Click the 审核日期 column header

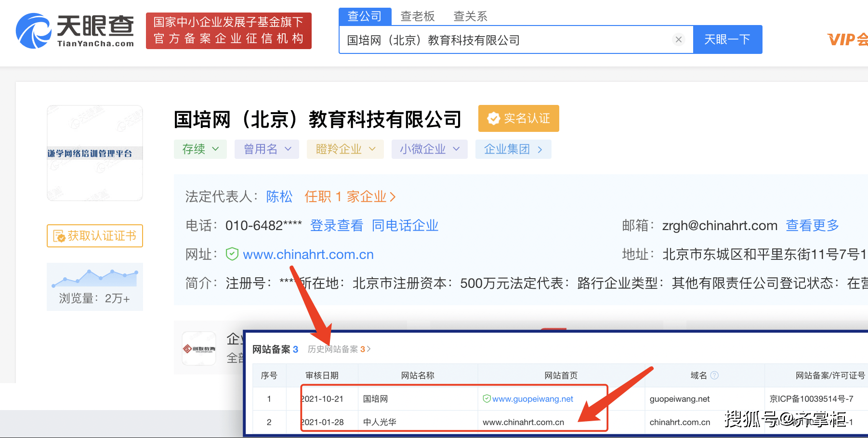(322, 375)
